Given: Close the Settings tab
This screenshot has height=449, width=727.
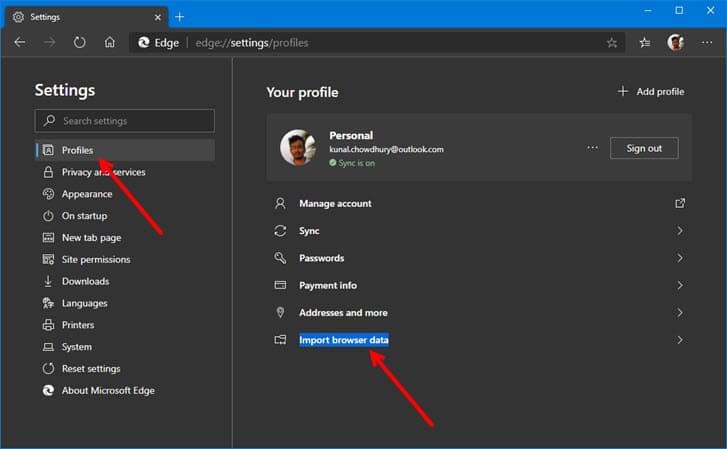Looking at the screenshot, I should point(158,17).
